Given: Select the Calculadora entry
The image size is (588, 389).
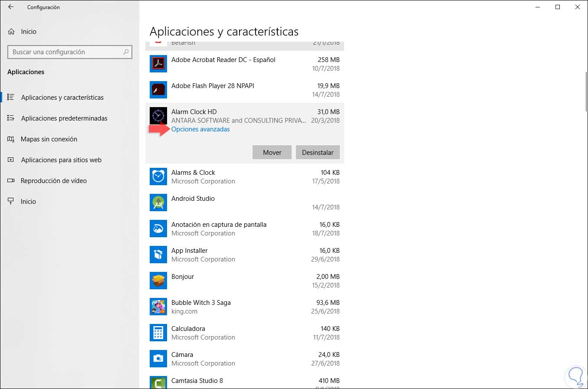Looking at the screenshot, I should pos(245,333).
